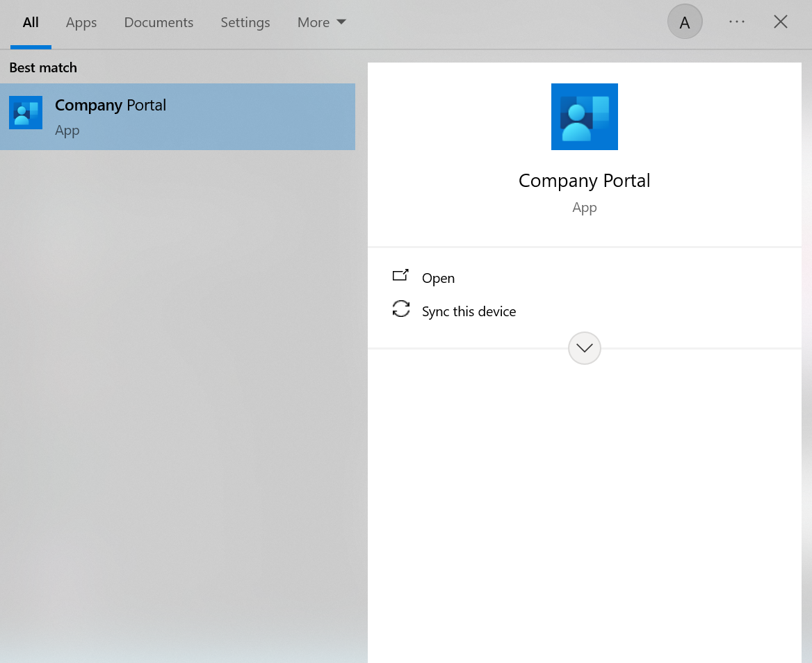
Task: Switch to the Apps tab
Action: pos(81,23)
